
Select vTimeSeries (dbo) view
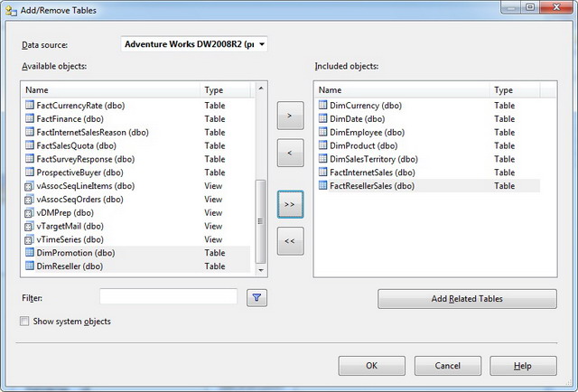tap(136, 239)
